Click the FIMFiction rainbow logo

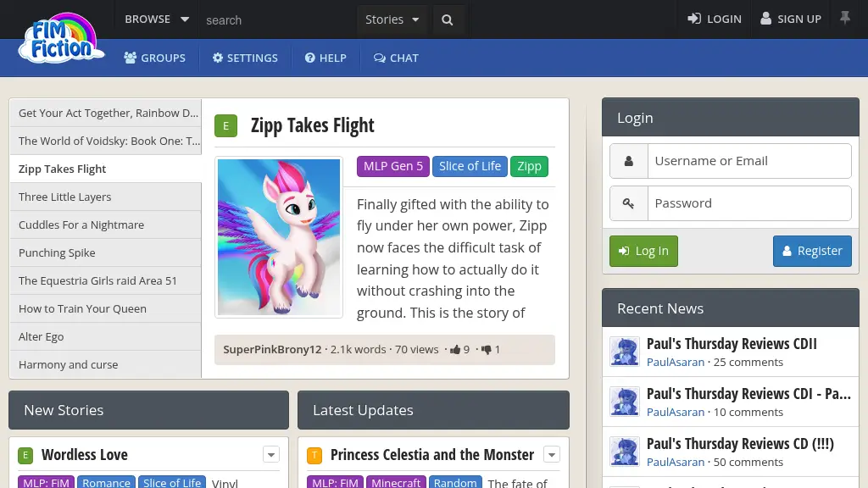(61, 40)
